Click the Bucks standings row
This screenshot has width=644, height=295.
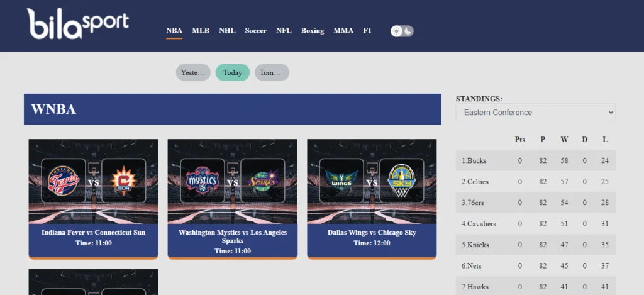[536, 160]
